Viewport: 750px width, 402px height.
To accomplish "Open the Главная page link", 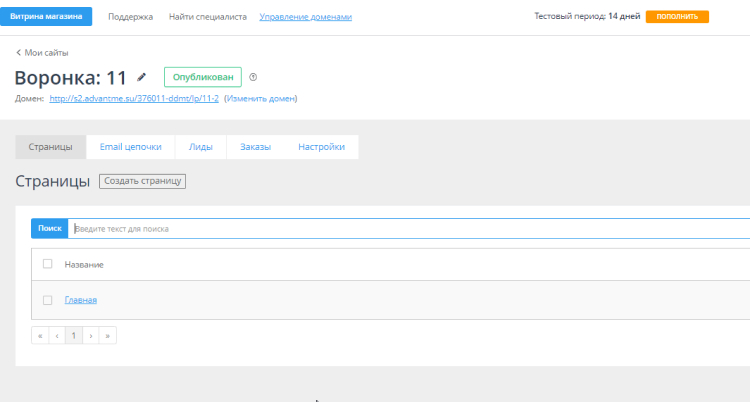I will (81, 300).
